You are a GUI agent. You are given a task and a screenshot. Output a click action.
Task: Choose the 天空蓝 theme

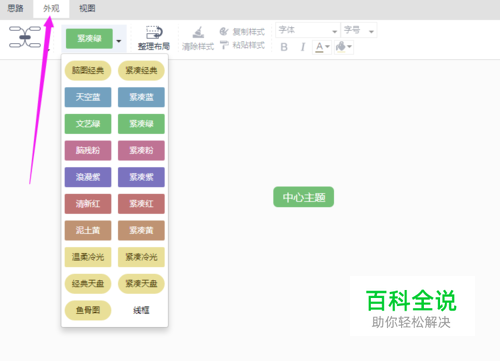pos(88,97)
